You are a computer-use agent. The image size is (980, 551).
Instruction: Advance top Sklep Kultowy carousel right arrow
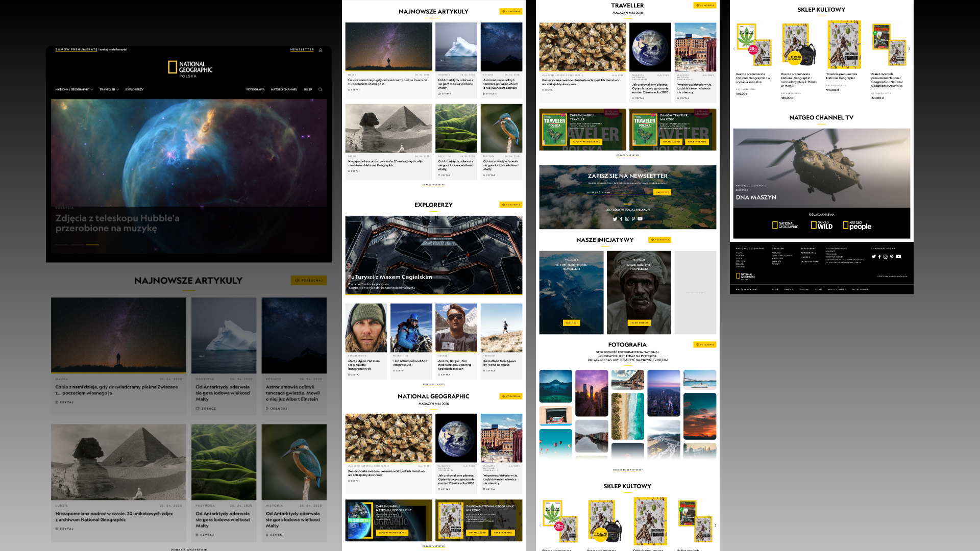[909, 49]
